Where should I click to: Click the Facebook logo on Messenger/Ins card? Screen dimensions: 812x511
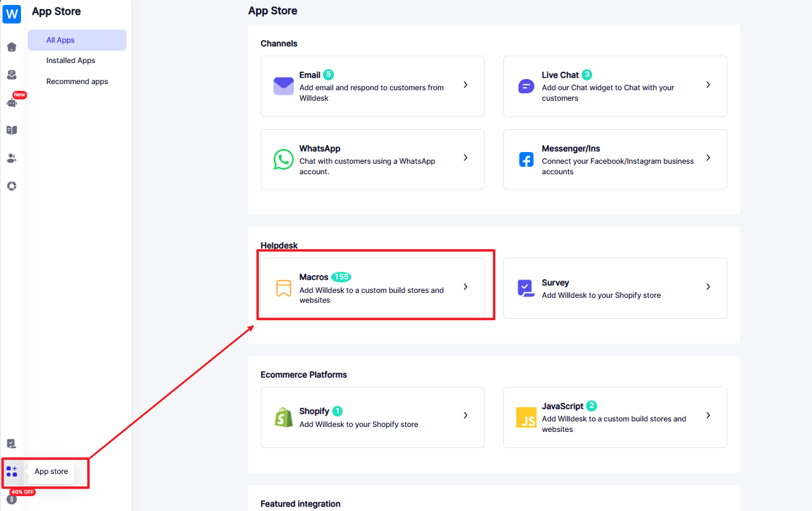pyautogui.click(x=526, y=159)
